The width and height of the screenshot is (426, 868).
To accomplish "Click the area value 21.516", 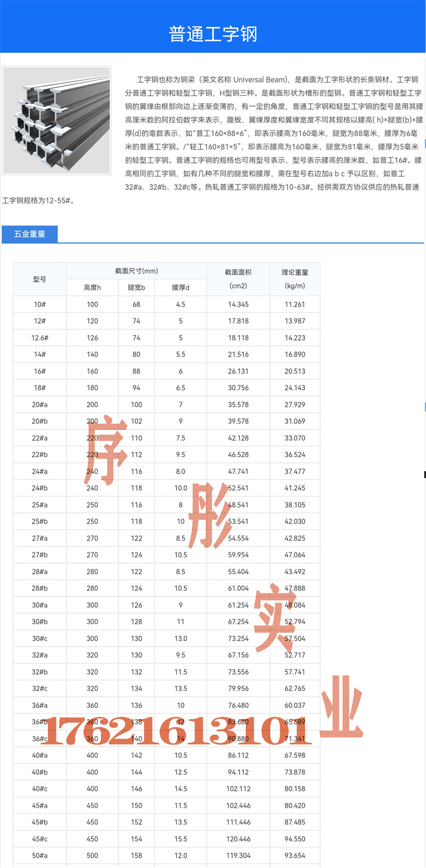I will 238,354.
